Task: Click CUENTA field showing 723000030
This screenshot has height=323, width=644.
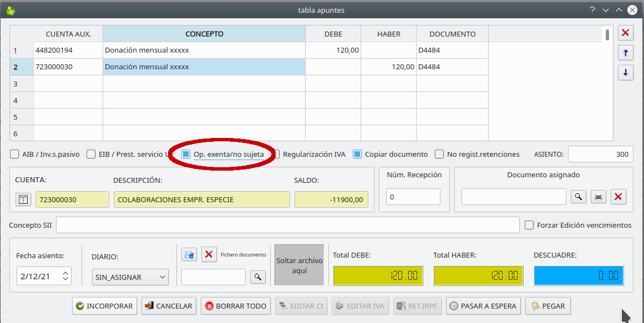Action: pyautogui.click(x=72, y=199)
